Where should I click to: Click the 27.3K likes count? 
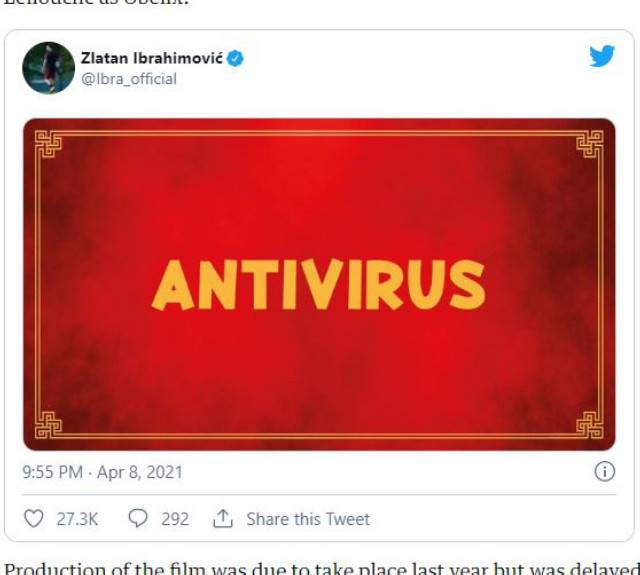point(77,519)
